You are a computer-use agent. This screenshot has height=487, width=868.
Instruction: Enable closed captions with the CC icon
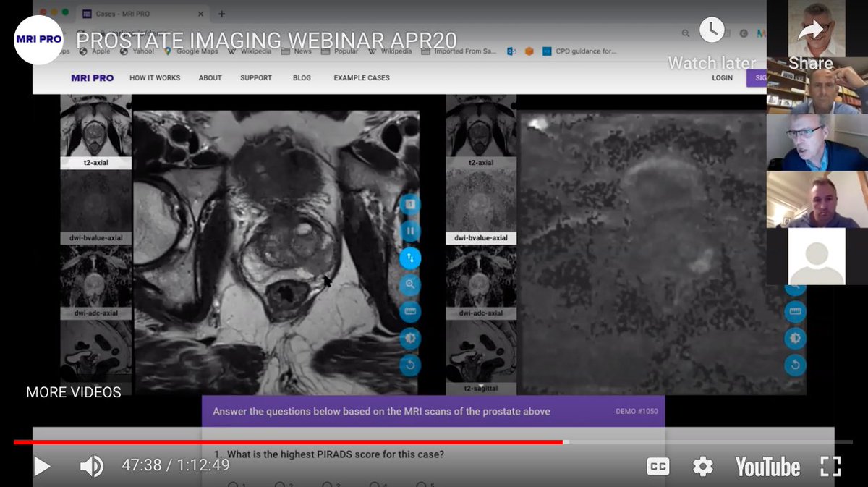[x=658, y=467]
